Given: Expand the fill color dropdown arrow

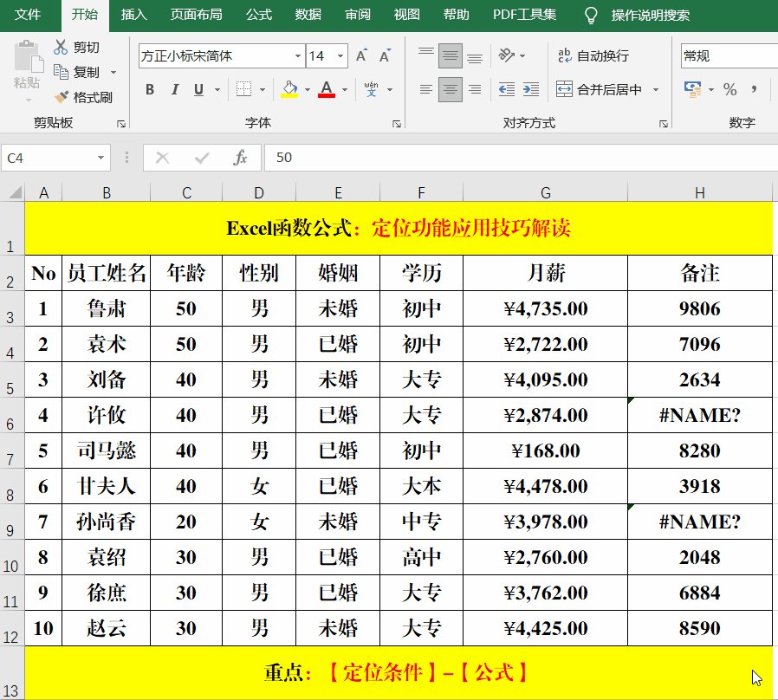Looking at the screenshot, I should coord(308,89).
